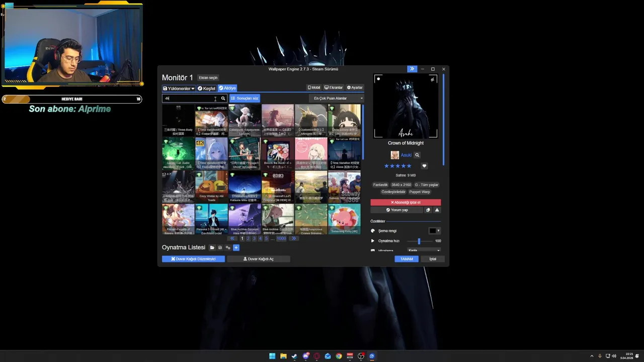Expand the Hizalama alignment dropdown
Viewport: 644px width, 362px height.
point(424,250)
